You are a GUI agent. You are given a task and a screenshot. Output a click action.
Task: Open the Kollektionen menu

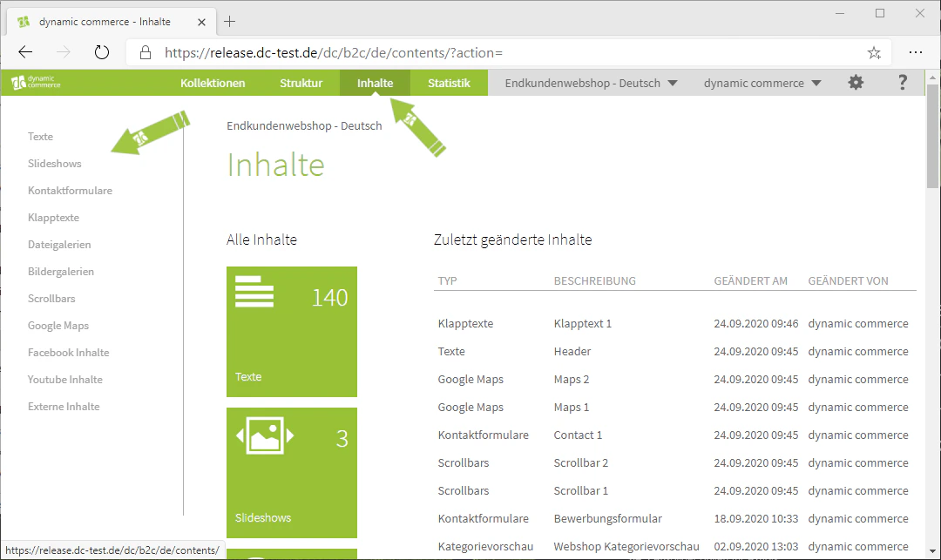(x=213, y=83)
